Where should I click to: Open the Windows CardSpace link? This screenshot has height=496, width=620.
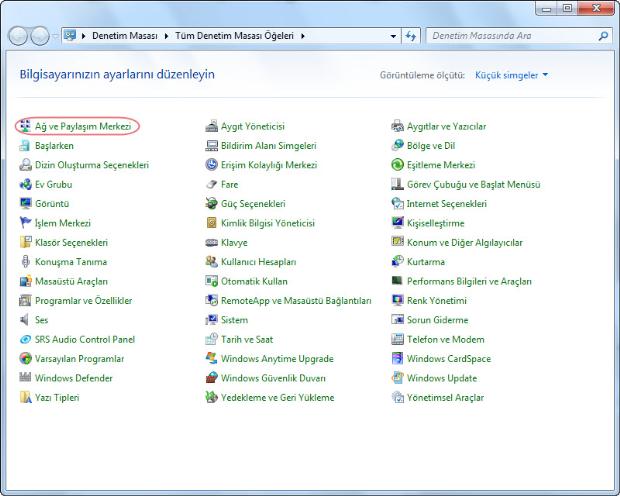449,359
